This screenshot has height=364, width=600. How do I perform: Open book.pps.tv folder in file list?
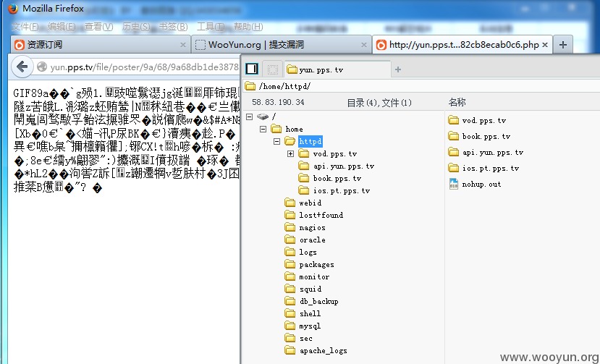(x=479, y=136)
